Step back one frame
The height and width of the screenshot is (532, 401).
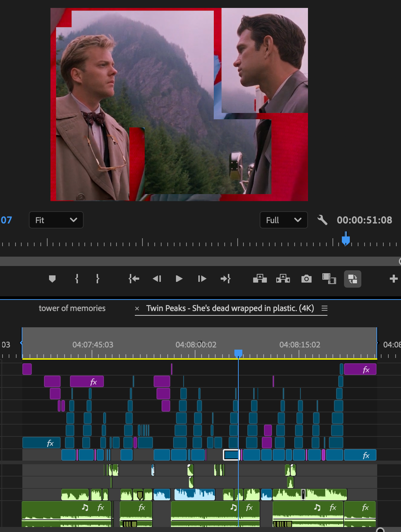point(157,279)
